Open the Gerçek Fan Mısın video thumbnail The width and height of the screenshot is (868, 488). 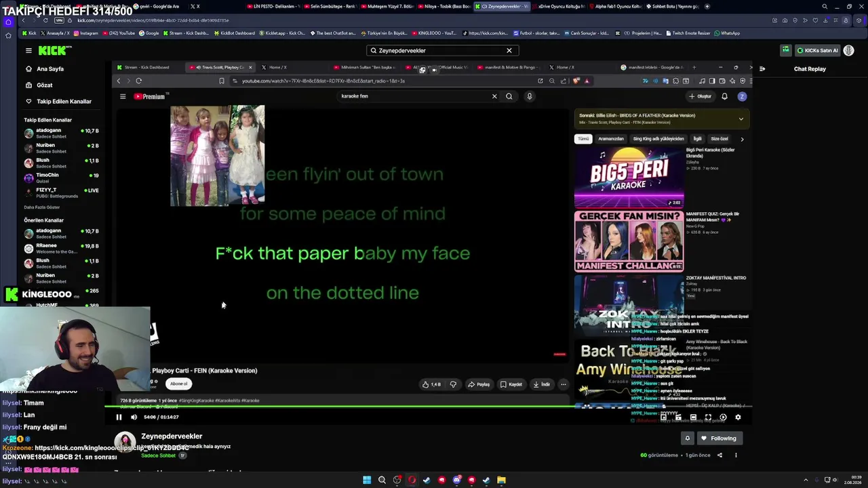[629, 241]
